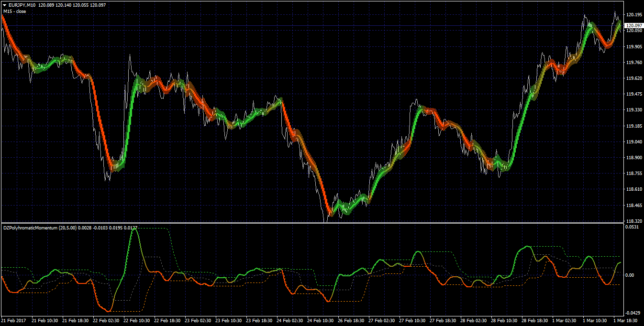Click the 119.620 price axis label
Screen dimensions: 644x326
coord(633,78)
